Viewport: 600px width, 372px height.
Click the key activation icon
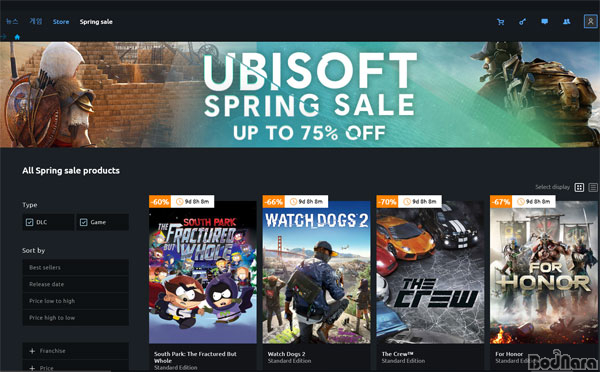522,22
